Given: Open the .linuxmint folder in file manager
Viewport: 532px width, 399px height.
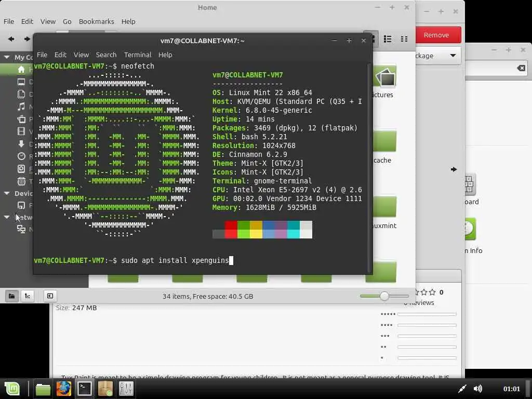Looking at the screenshot, I should pyautogui.click(x=384, y=212).
